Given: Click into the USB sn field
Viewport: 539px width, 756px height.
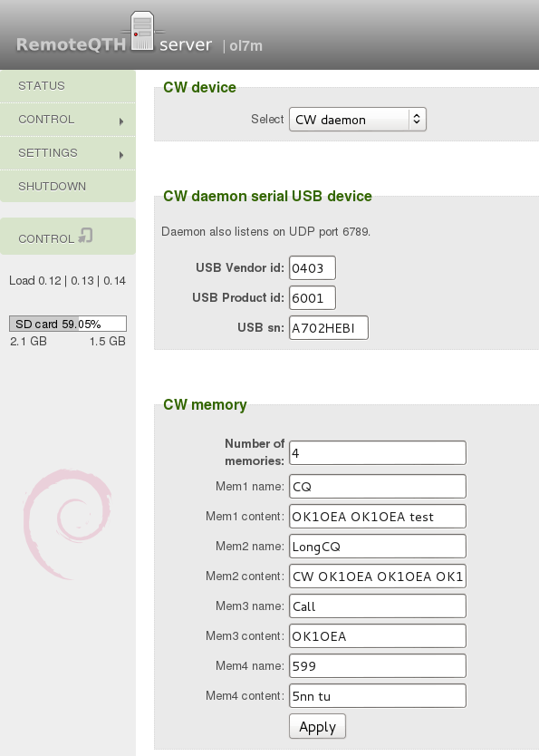Looking at the screenshot, I should [x=329, y=328].
